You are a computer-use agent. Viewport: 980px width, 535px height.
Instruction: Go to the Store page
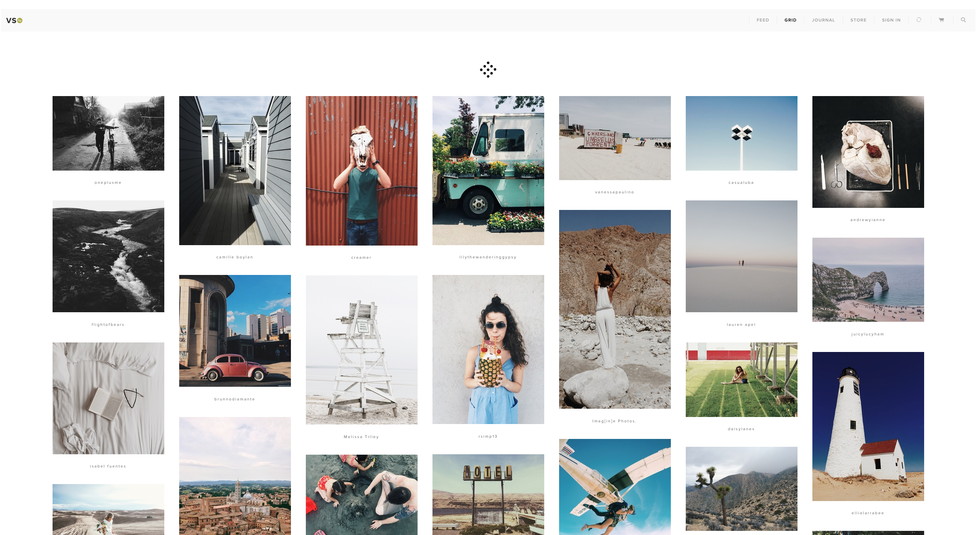[858, 20]
